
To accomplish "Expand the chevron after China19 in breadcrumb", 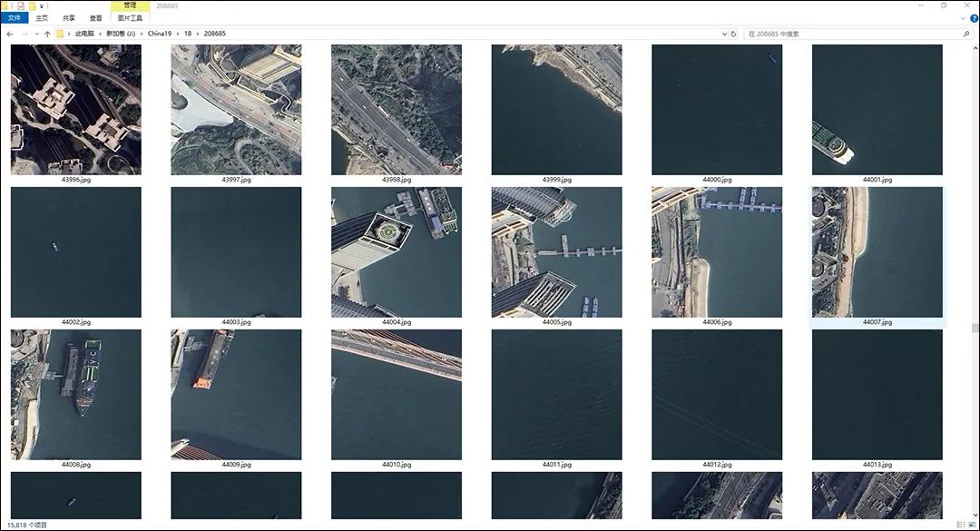I will 178,34.
